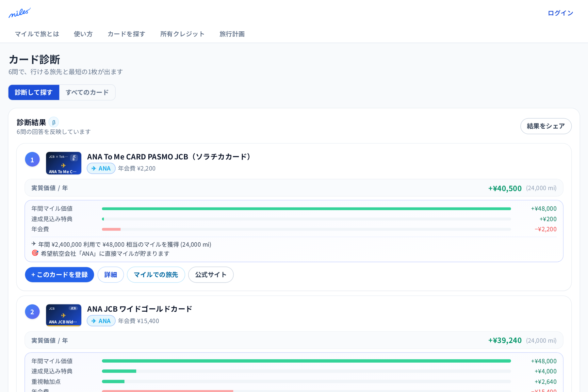Click the マイルでの旅先 button

pos(156,275)
